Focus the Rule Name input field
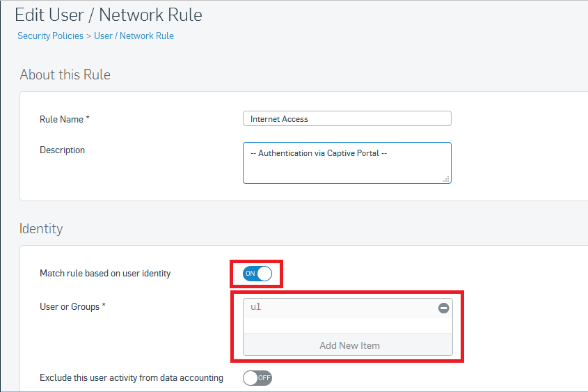This screenshot has width=588, height=392. (x=347, y=118)
